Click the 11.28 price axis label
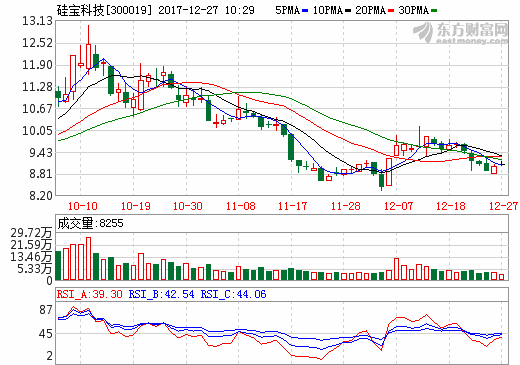 [37, 87]
